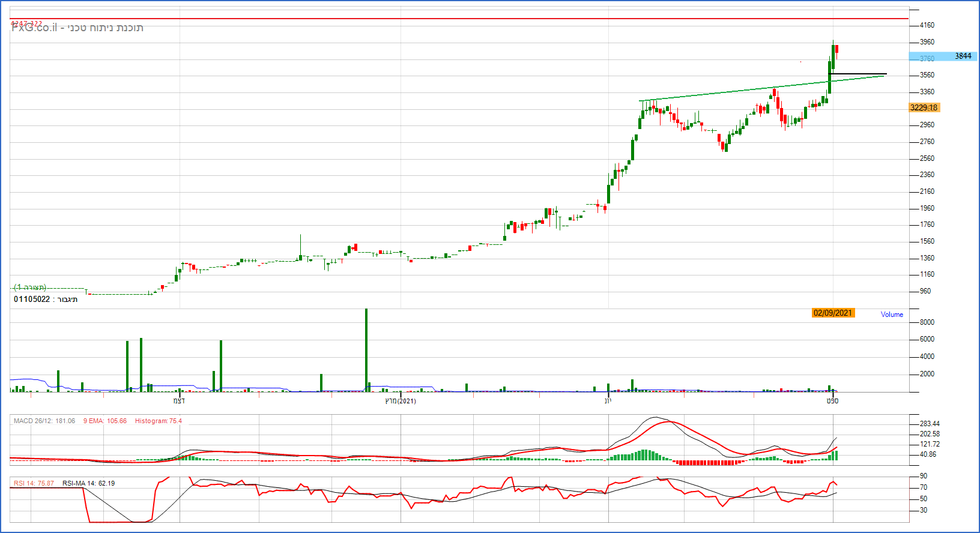Click the ספט month label on time axis
The height and width of the screenshot is (533, 980).
832,401
